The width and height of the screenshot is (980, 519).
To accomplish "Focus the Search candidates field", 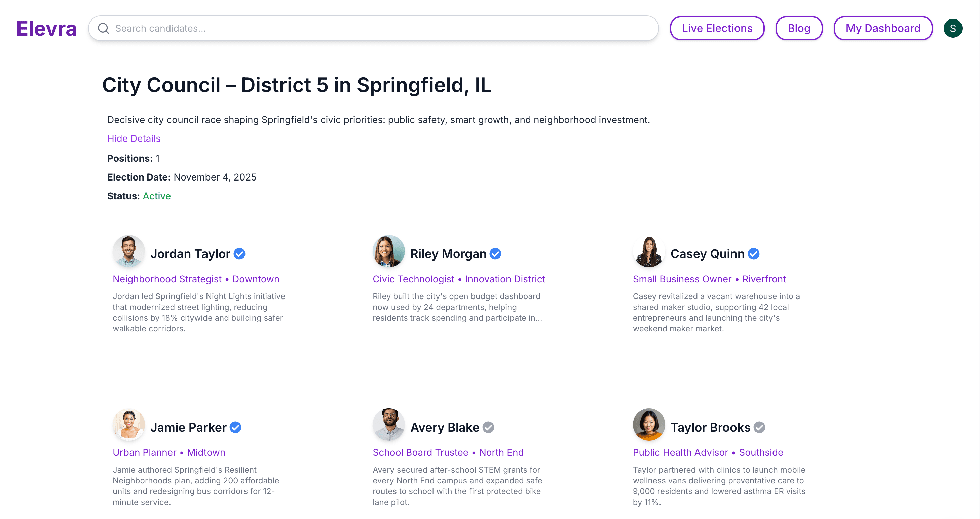I will pyautogui.click(x=380, y=28).
